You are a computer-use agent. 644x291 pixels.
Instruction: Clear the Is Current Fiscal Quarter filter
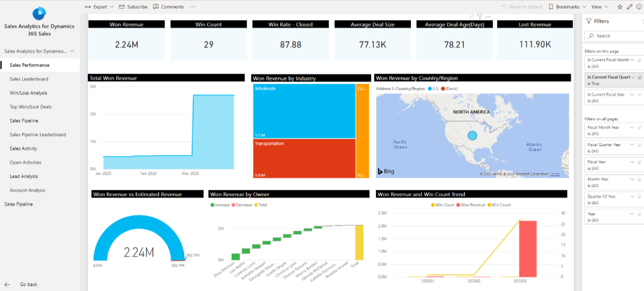[640, 77]
